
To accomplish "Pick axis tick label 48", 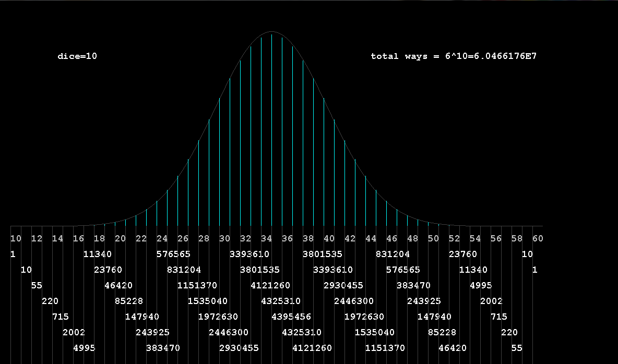I will (x=412, y=239).
